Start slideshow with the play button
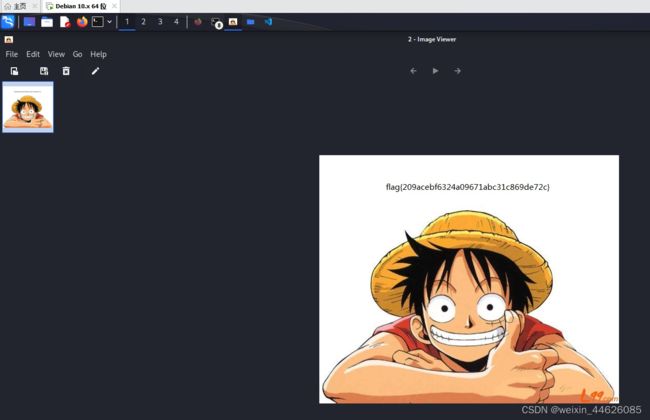650x420 pixels. [435, 71]
